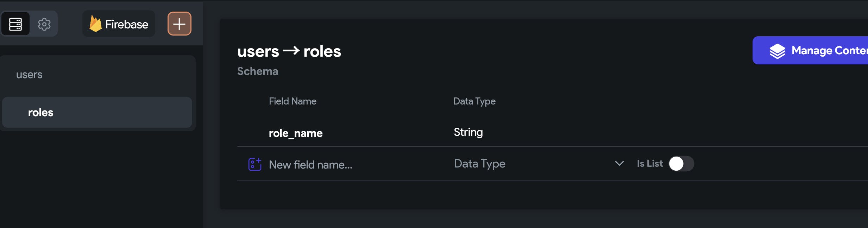Click the Field Name column header
The width and height of the screenshot is (868, 228).
293,101
